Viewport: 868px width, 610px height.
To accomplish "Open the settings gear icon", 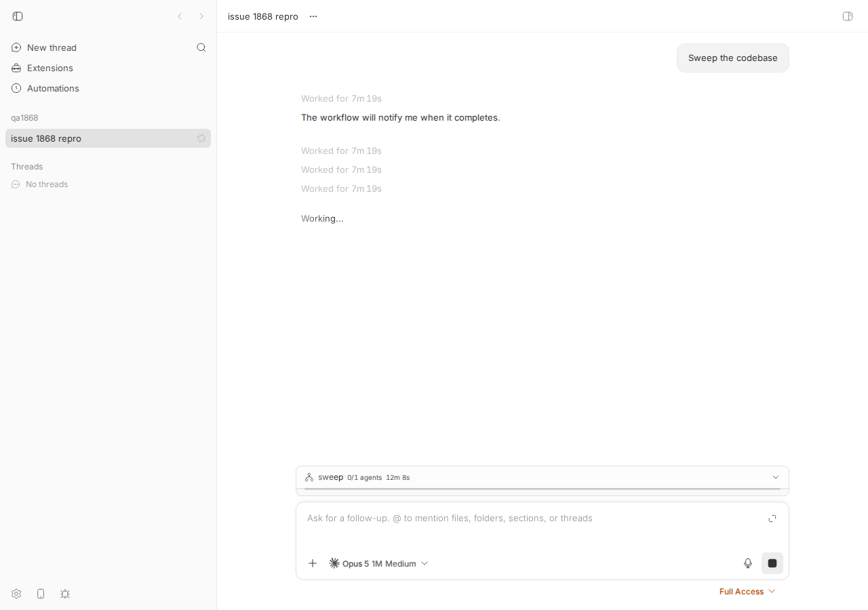I will click(x=16, y=594).
